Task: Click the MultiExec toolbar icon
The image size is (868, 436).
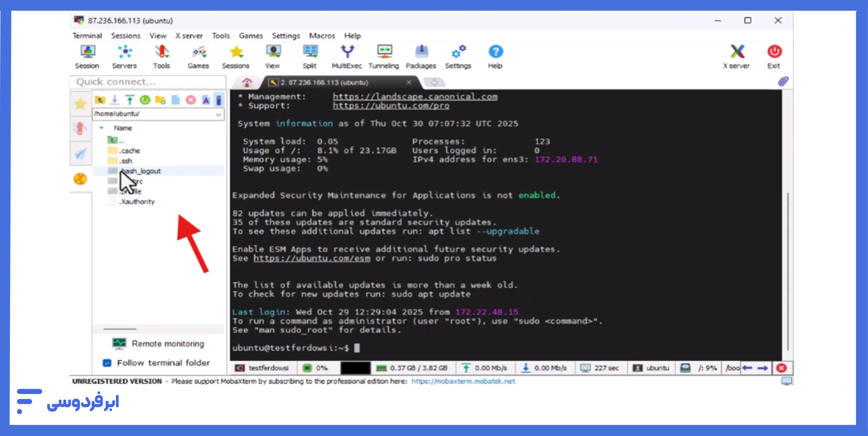Action: (x=347, y=56)
